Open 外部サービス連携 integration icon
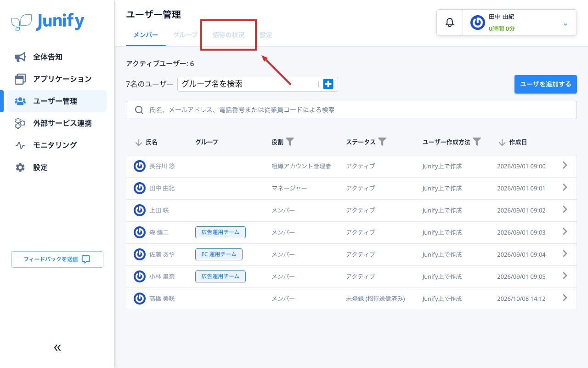Viewport: 588px width, 368px height. 20,123
